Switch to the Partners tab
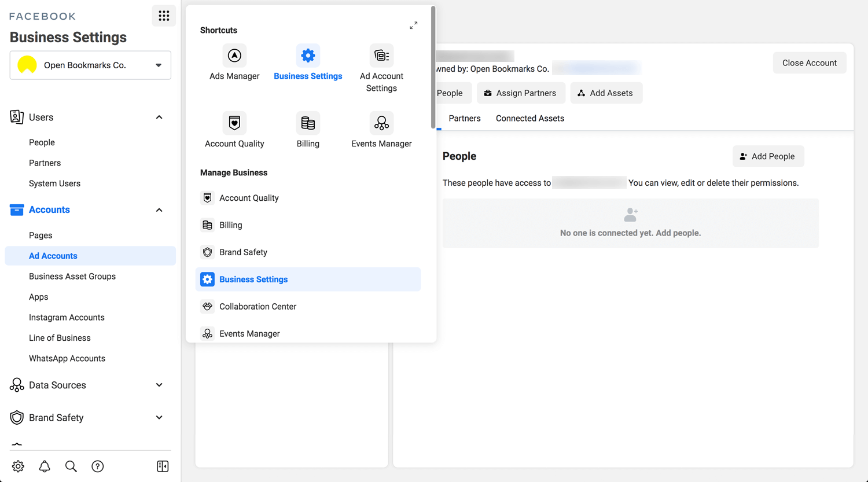 465,118
